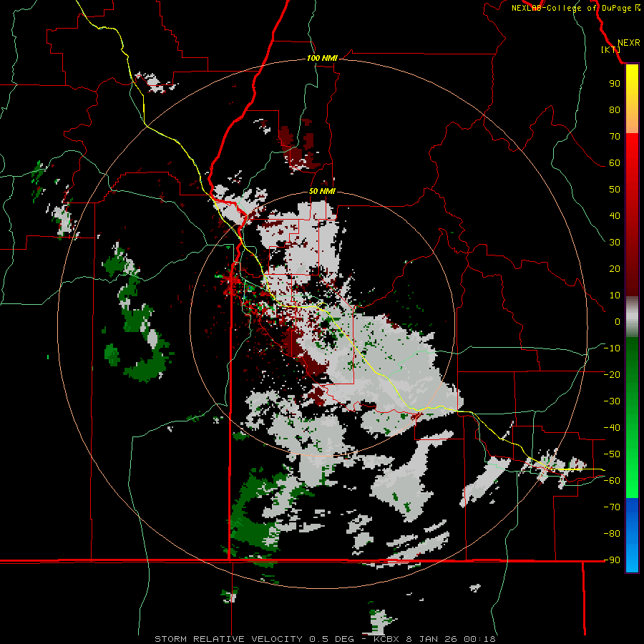Click the 20 value on velocity scale

(x=615, y=269)
